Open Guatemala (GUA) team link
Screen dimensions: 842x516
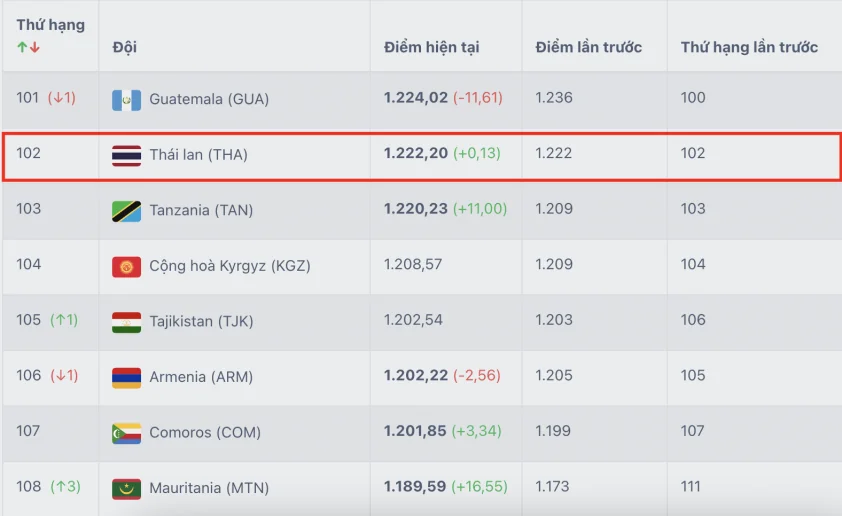(x=209, y=99)
